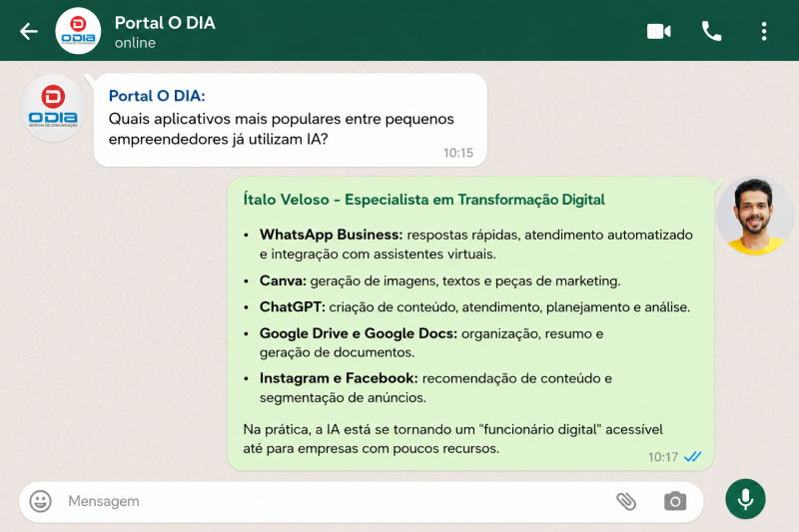Click the 10:15 message timestamp

pyautogui.click(x=458, y=153)
